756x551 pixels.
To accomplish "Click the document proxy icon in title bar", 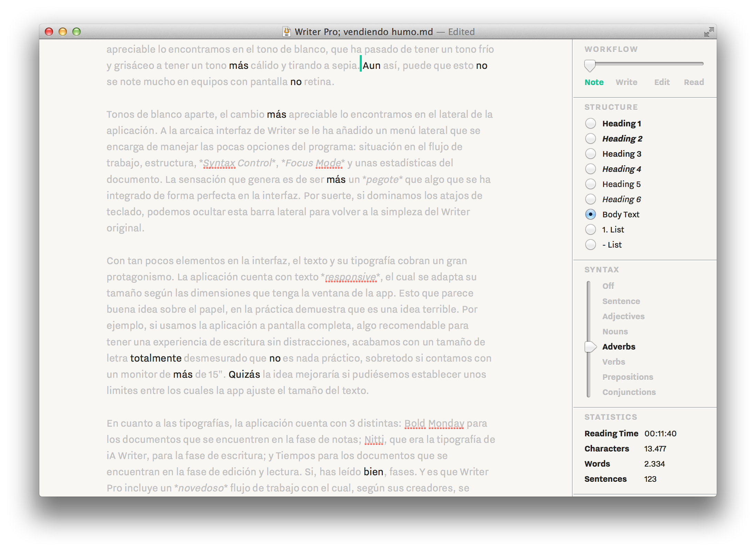I will [x=286, y=32].
